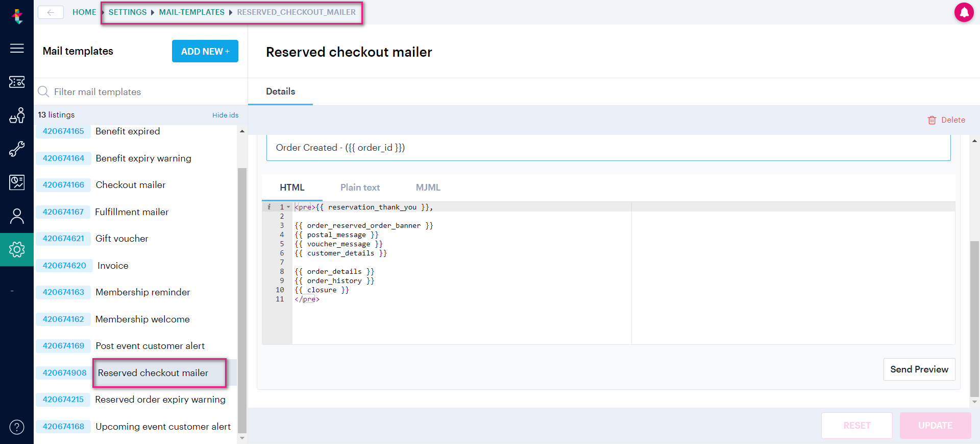
Task: Select Post event customer alert template
Action: coord(150,346)
